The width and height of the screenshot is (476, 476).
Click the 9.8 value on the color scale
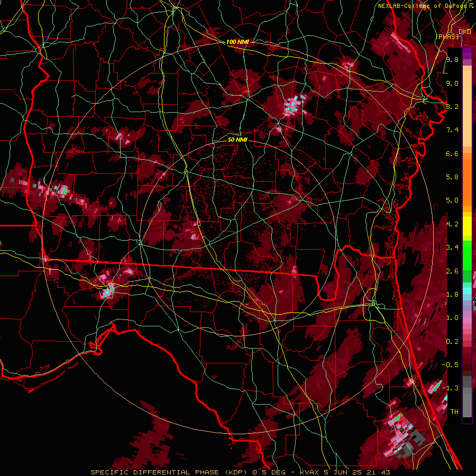tap(452, 59)
